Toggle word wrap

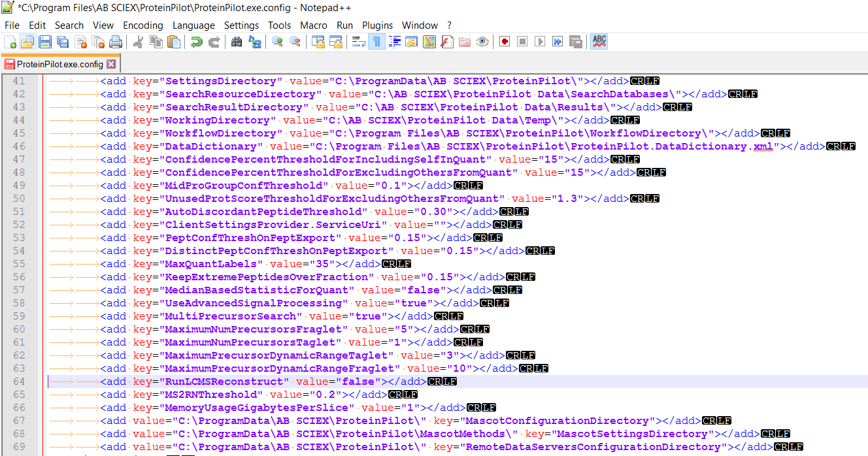pyautogui.click(x=358, y=42)
